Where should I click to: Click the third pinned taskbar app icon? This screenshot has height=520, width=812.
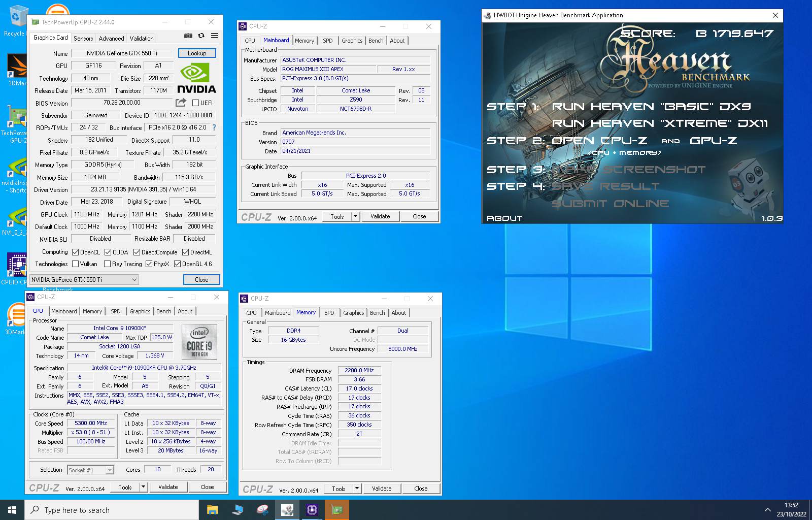click(262, 510)
